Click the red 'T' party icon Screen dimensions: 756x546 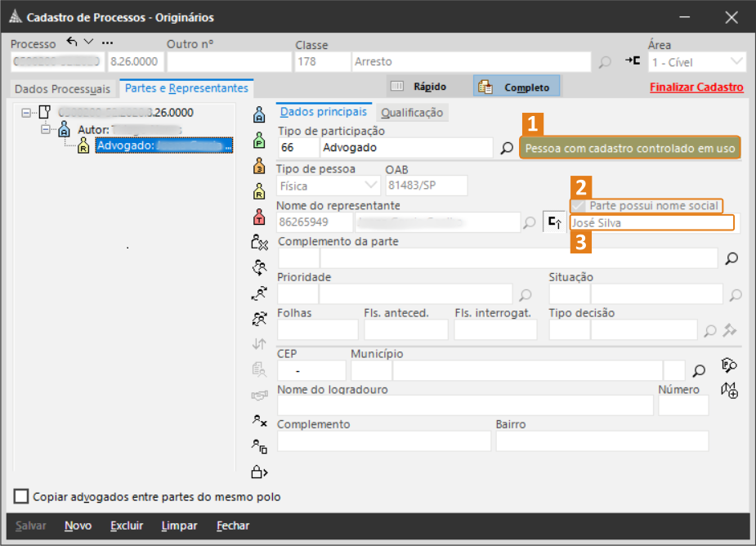pos(259,217)
